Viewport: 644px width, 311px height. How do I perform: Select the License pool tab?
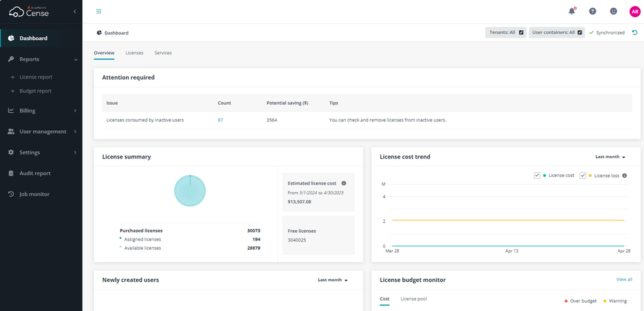[x=413, y=299]
